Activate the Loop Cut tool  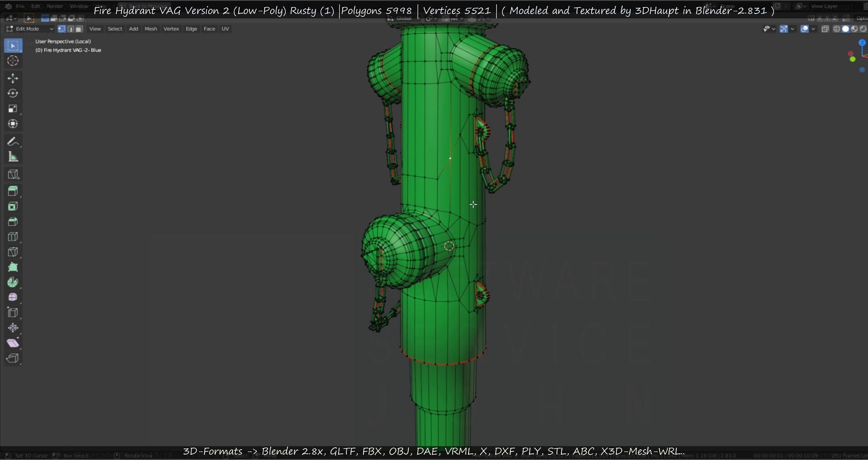pos(13,236)
